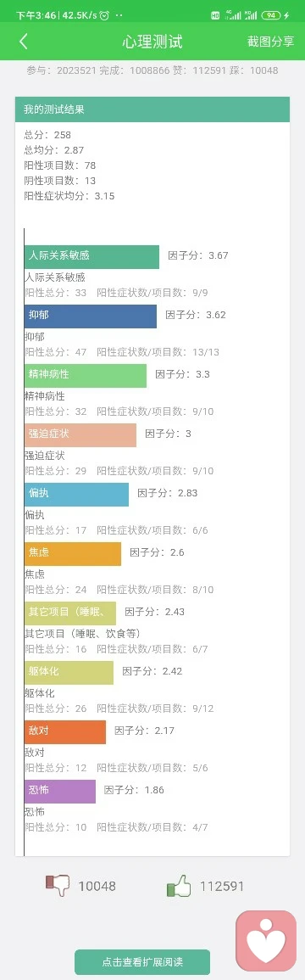Tap the 心理测试 page title

(x=152, y=42)
